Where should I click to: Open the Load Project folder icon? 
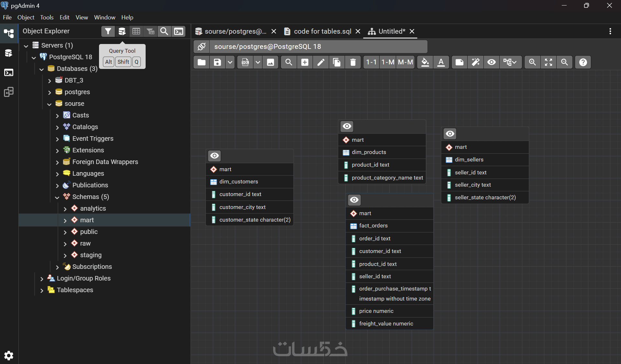coord(201,62)
